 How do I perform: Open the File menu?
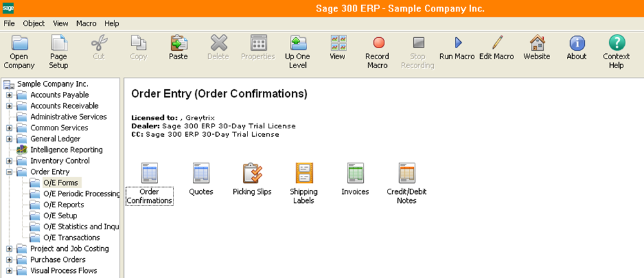(9, 23)
